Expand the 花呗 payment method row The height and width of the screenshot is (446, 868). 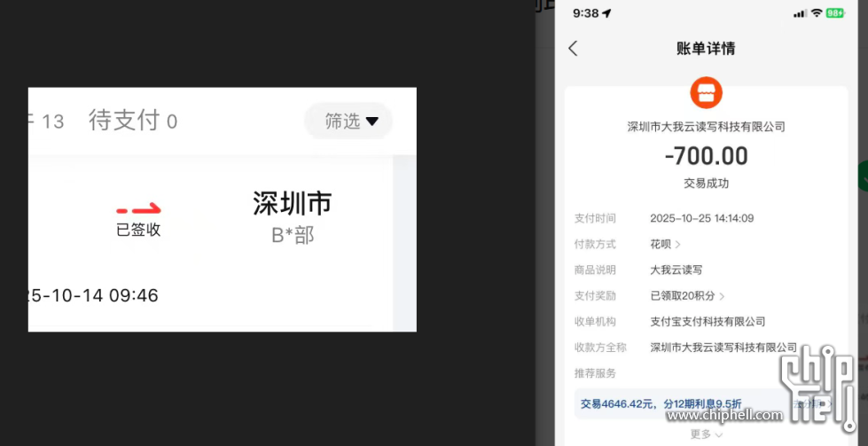(x=666, y=244)
